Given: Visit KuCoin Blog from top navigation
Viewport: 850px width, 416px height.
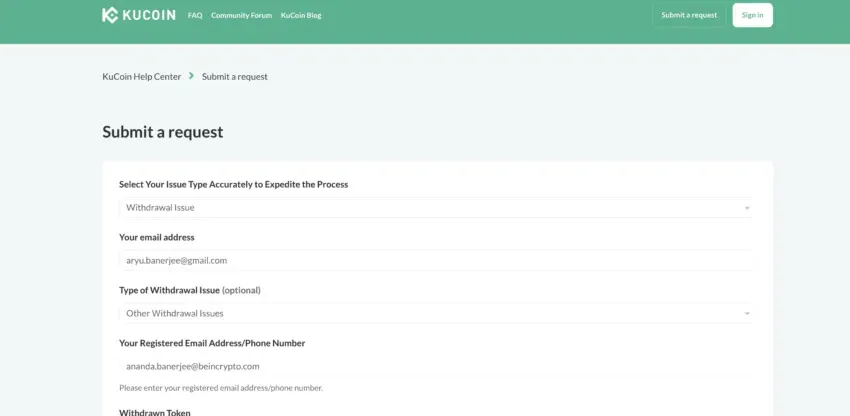Looking at the screenshot, I should pyautogui.click(x=301, y=15).
